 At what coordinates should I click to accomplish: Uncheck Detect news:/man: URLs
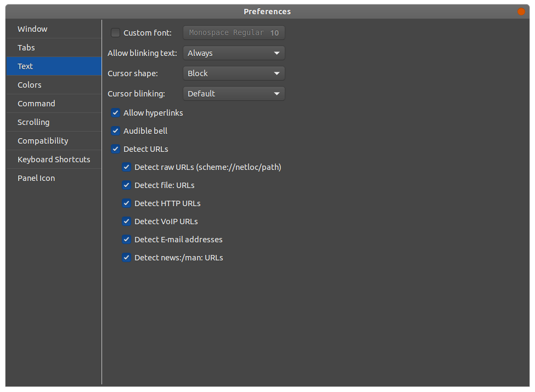126,257
